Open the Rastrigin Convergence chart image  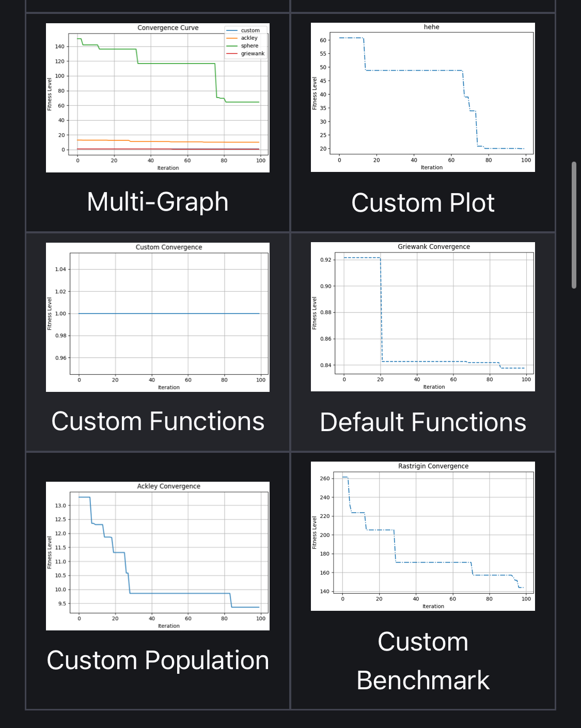pyautogui.click(x=422, y=536)
